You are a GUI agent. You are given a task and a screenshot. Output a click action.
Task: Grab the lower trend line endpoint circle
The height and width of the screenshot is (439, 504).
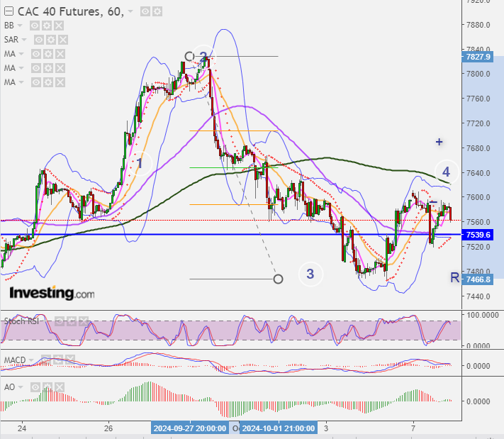pos(278,279)
